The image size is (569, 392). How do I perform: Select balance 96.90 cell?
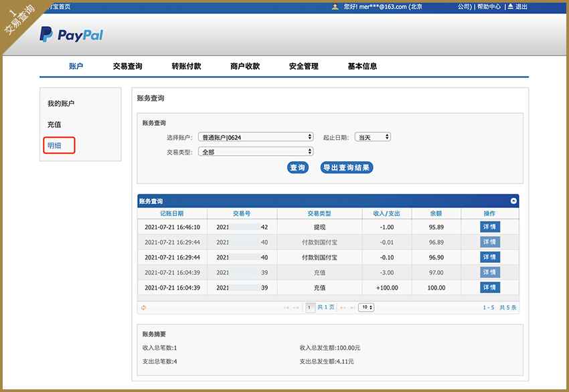(x=436, y=258)
